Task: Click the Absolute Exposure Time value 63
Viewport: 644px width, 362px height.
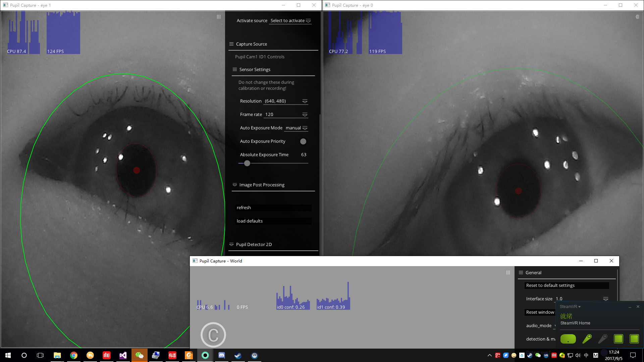Action: [x=304, y=155]
